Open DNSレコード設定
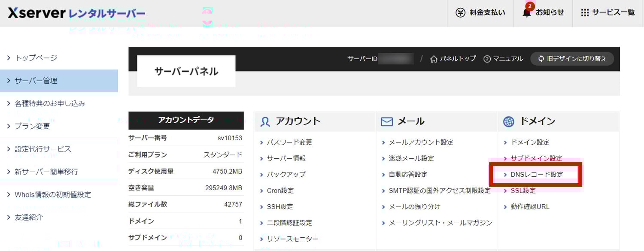Viewport: 644px width, 251px height. 536,174
